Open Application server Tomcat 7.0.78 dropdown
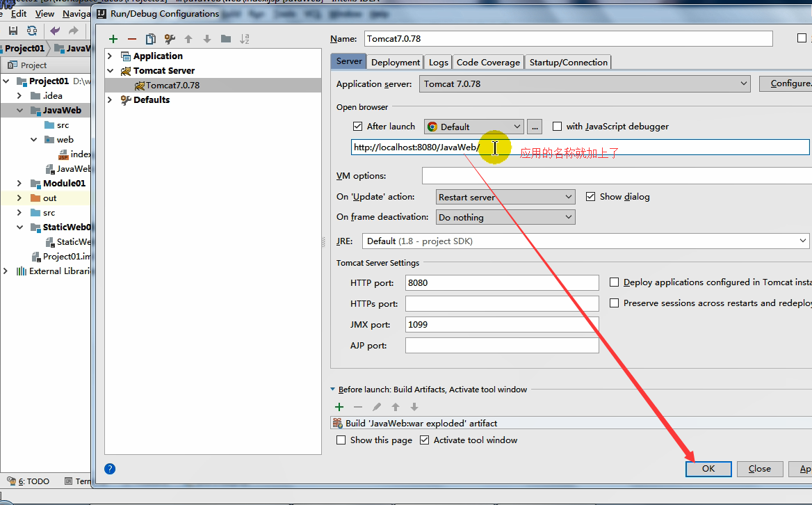812x505 pixels. [585, 84]
